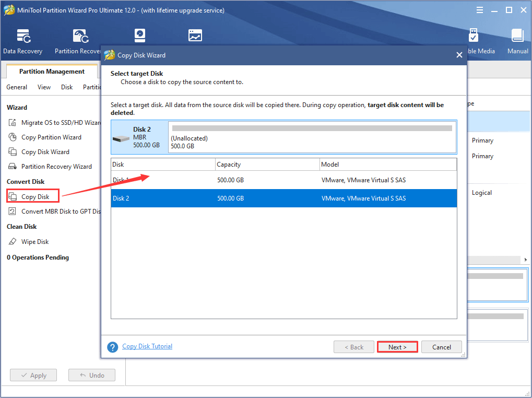Click the Disk column header
532x398 pixels.
coord(163,164)
